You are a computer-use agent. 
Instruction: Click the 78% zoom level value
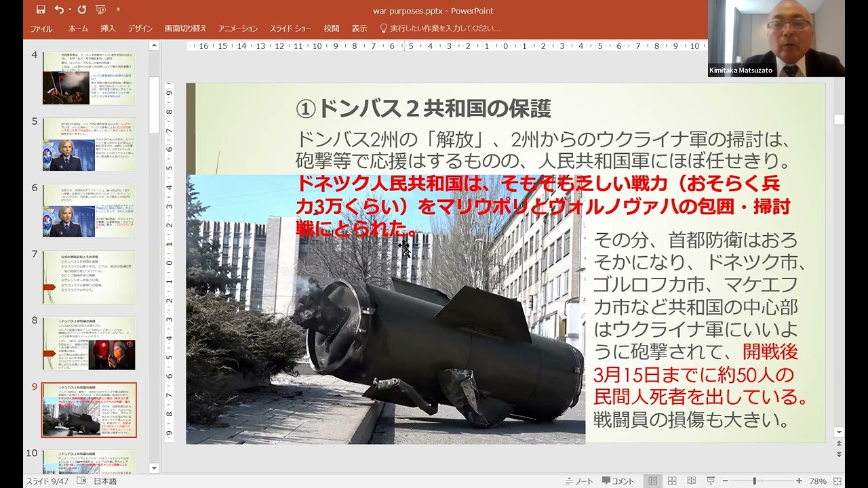(818, 481)
